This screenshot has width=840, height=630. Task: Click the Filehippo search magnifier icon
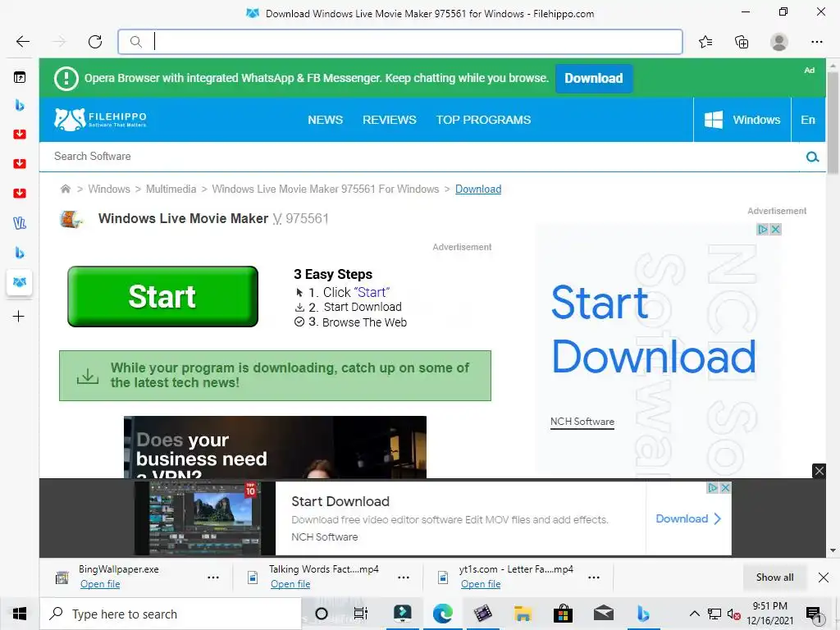pos(812,157)
